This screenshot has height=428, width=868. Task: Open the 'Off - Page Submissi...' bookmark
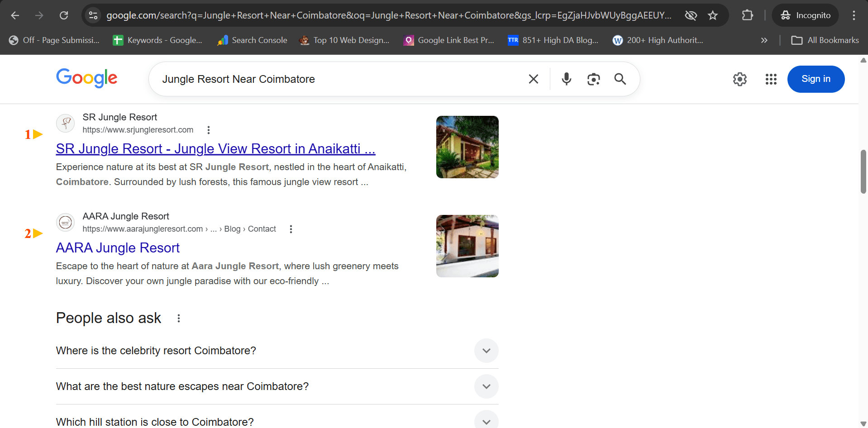tap(54, 40)
